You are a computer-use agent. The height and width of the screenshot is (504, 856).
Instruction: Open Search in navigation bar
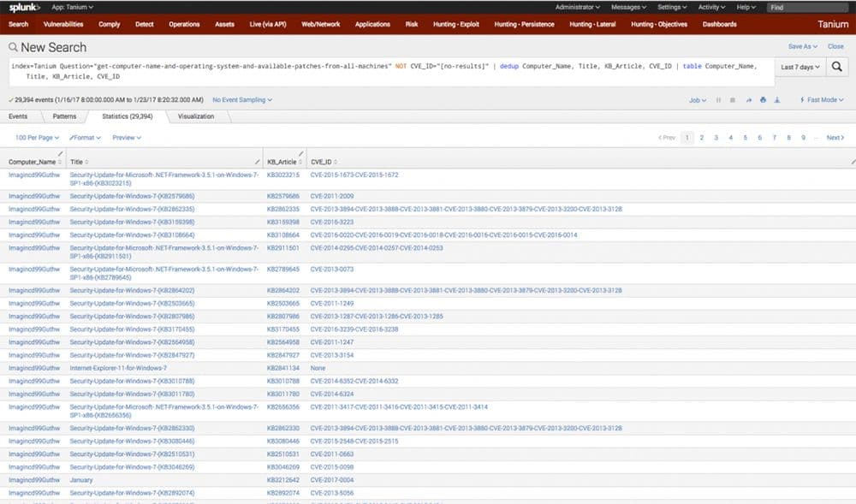tap(18, 25)
